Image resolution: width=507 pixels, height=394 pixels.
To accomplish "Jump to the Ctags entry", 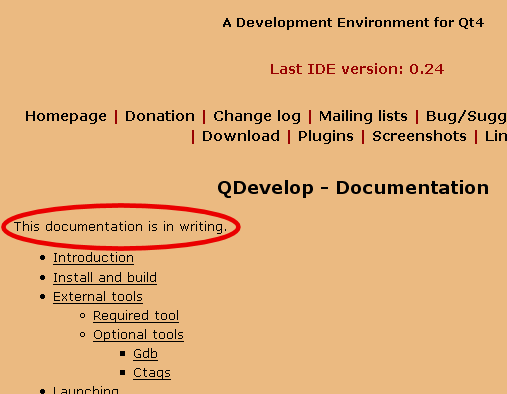I will [x=152, y=373].
